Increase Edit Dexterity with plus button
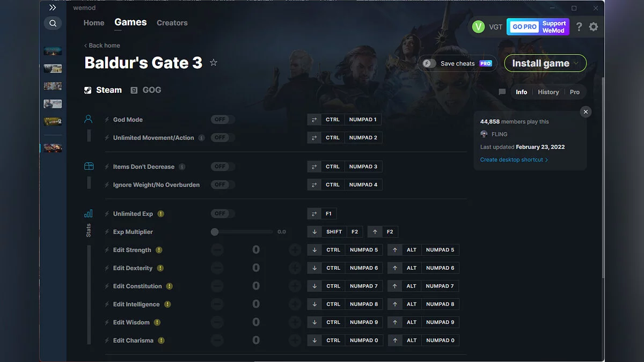Image resolution: width=644 pixels, height=362 pixels. [295, 268]
